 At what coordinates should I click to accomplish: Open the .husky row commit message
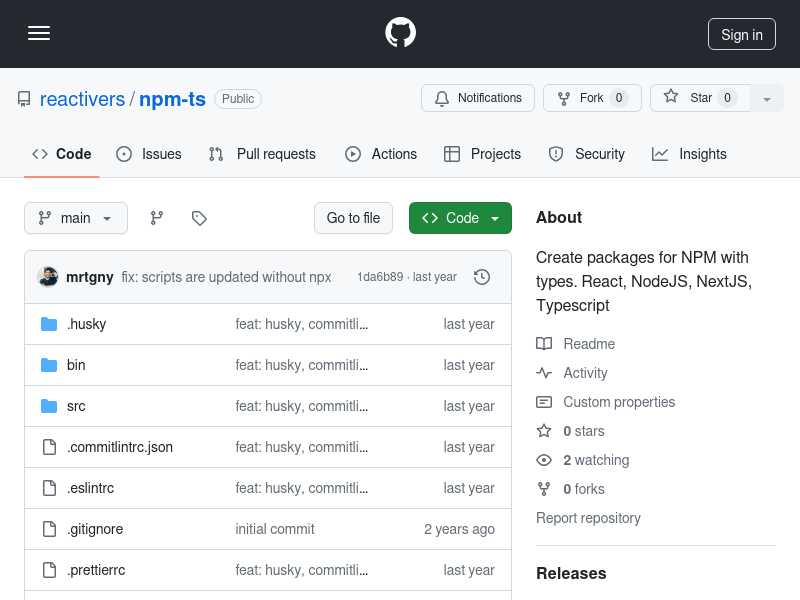click(302, 324)
